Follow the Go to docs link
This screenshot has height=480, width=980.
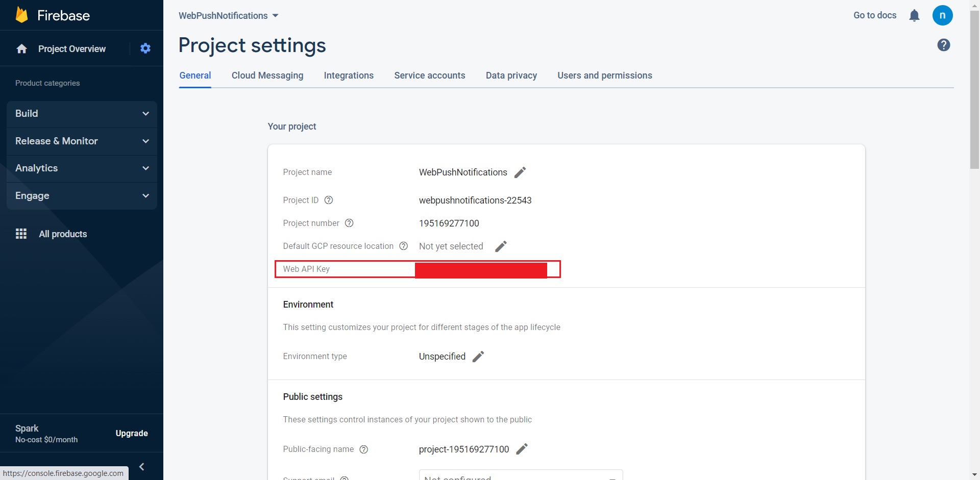click(875, 15)
